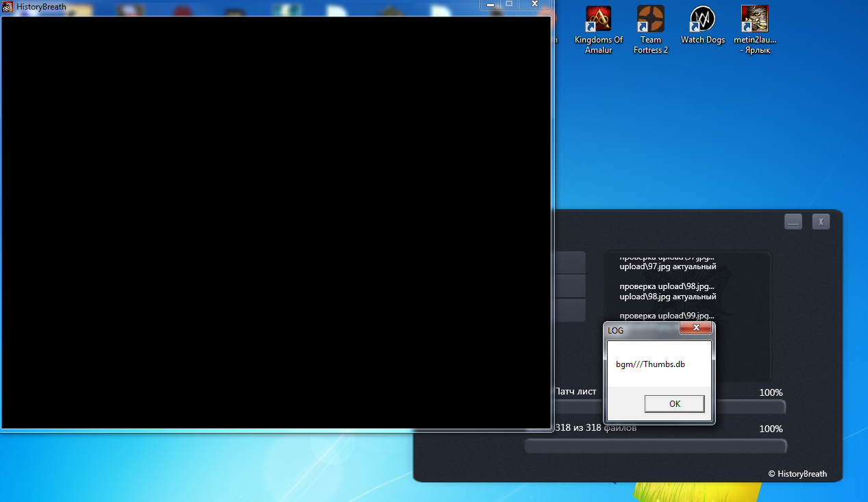The width and height of the screenshot is (868, 502).
Task: Confirm the LOG dialog with OK
Action: (x=674, y=403)
